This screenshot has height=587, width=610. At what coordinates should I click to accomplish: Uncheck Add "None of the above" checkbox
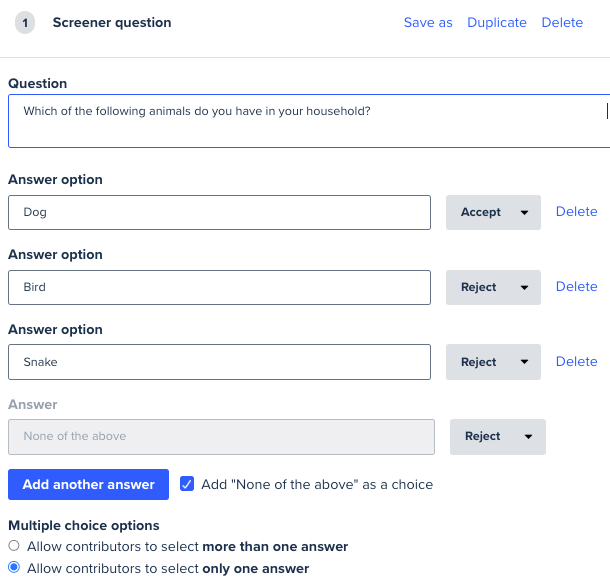point(187,484)
